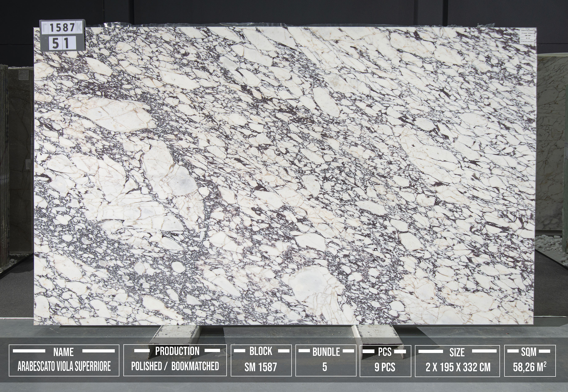
Task: Click the PRODUCTION header label
Action: (x=177, y=351)
